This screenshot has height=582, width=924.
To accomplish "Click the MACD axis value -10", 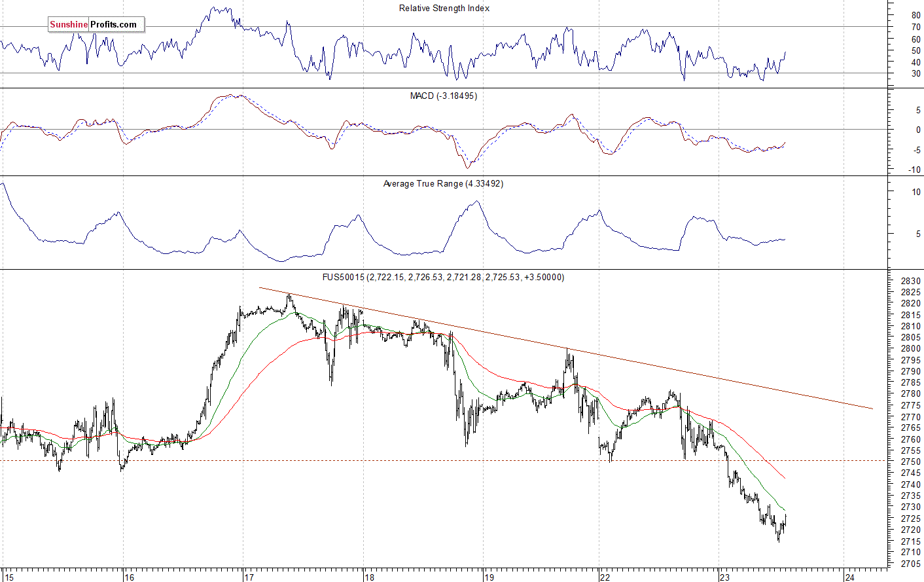I will (915, 170).
